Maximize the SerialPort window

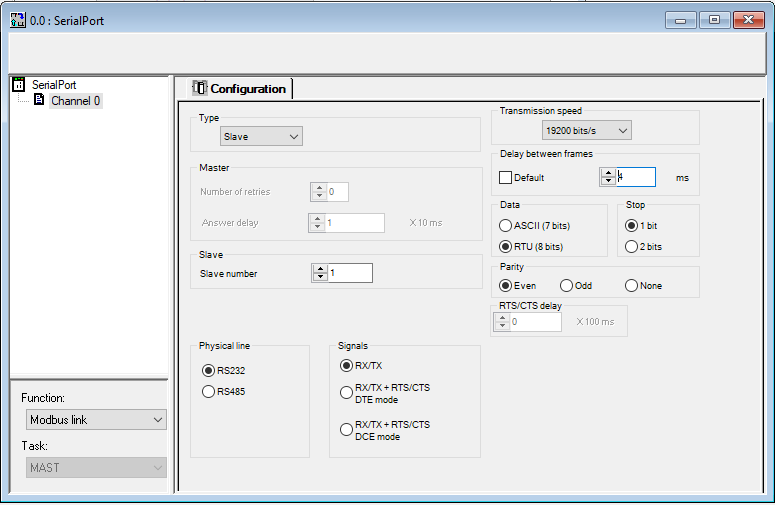[x=714, y=20]
